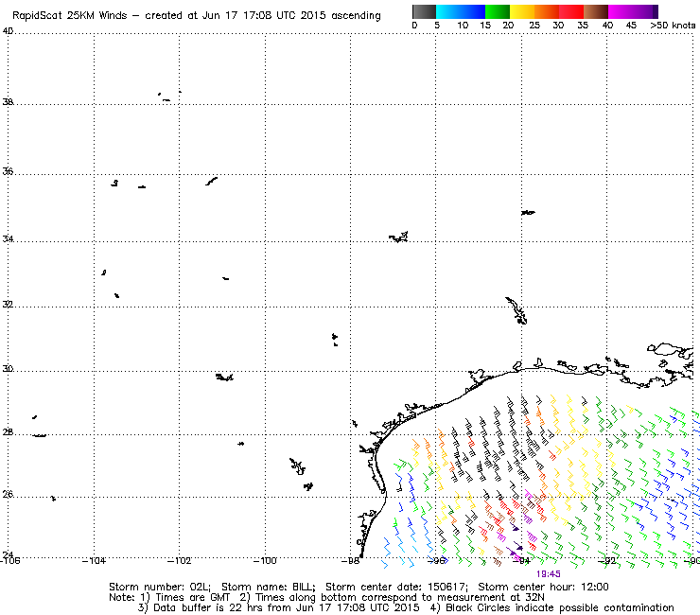Click the cyan-to-blue 5-15 knots legend gradient

pyautogui.click(x=461, y=11)
